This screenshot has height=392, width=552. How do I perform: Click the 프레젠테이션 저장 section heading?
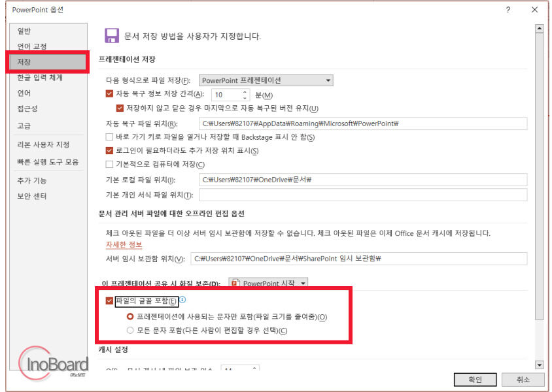click(x=127, y=59)
